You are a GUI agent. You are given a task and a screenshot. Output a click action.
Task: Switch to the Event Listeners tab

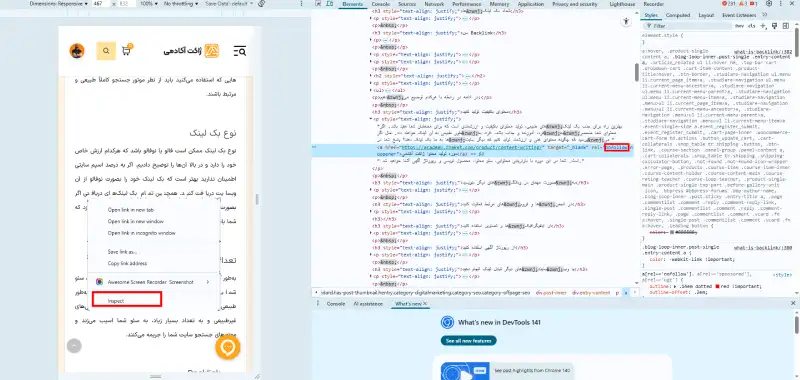point(738,15)
